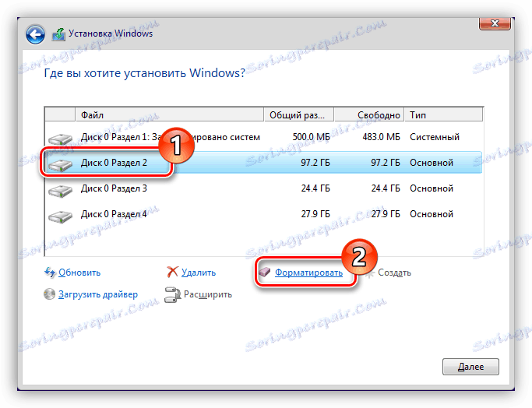Click the Форматировать link

click(x=308, y=273)
